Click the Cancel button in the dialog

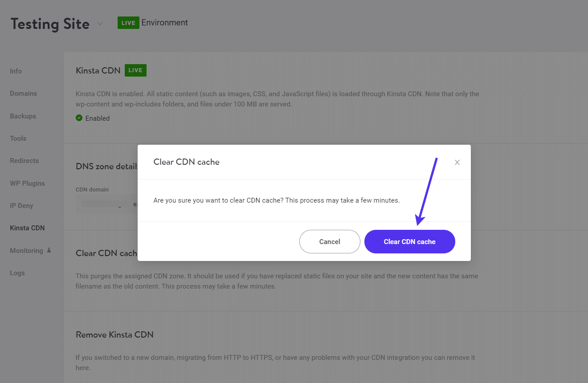[330, 241]
